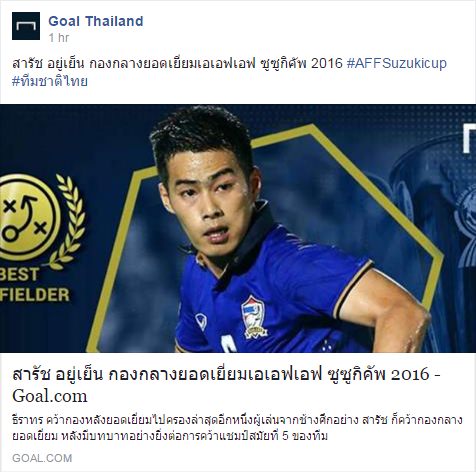Click the gold Best Midfielder badge icon
This screenshot has width=476, height=472.
click(x=28, y=217)
